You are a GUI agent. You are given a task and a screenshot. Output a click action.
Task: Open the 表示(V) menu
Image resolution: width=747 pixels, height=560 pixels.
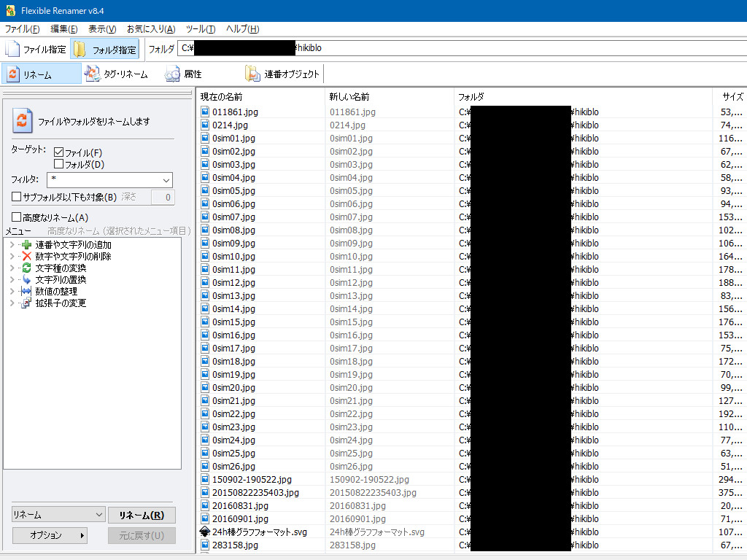pos(102,29)
